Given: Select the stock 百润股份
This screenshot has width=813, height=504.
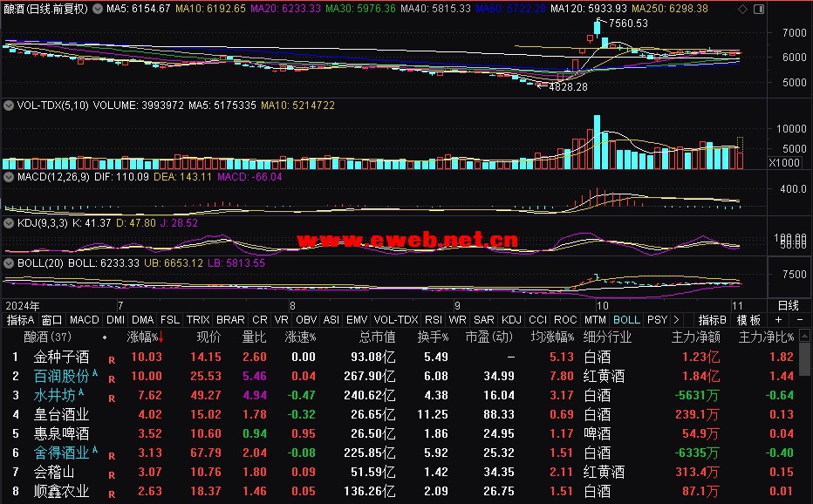Looking at the screenshot, I should coord(61,376).
